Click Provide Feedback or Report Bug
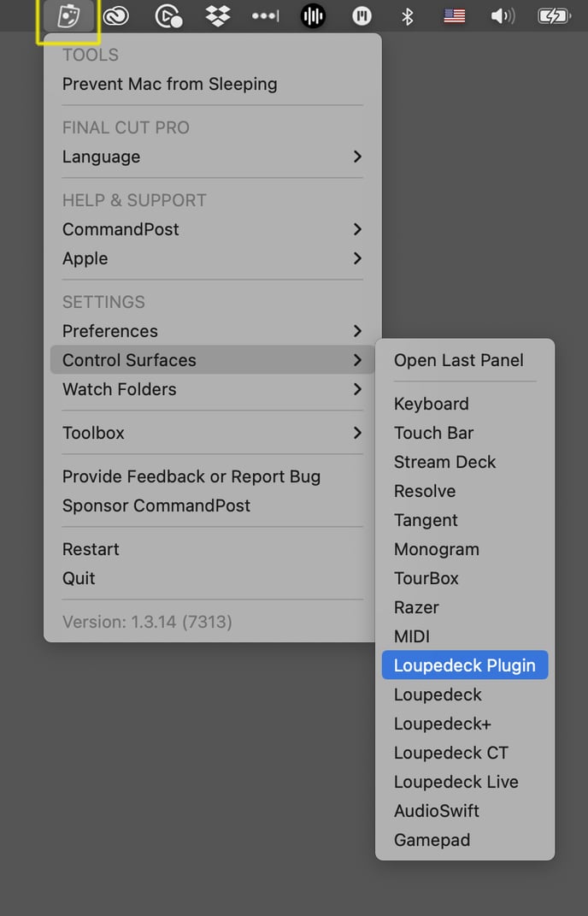Image resolution: width=588 pixels, height=916 pixels. (x=191, y=476)
